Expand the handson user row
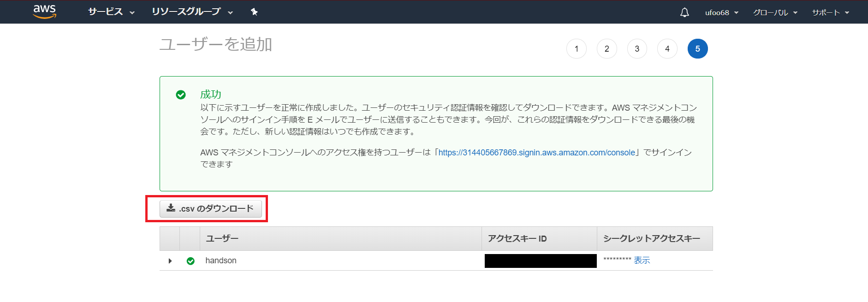The image size is (868, 302). coord(170,261)
